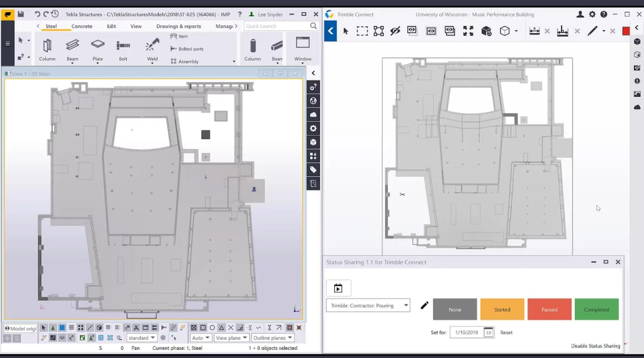Select the horizontal measure tool in Trimble Connect
Image resolution: width=644 pixels, height=358 pixels.
(534, 31)
